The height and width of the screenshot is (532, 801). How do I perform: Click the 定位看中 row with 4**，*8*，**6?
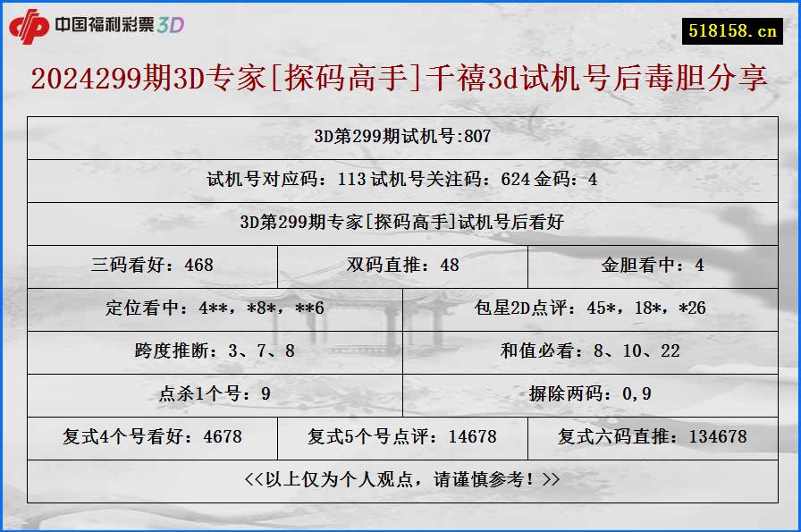point(215,308)
